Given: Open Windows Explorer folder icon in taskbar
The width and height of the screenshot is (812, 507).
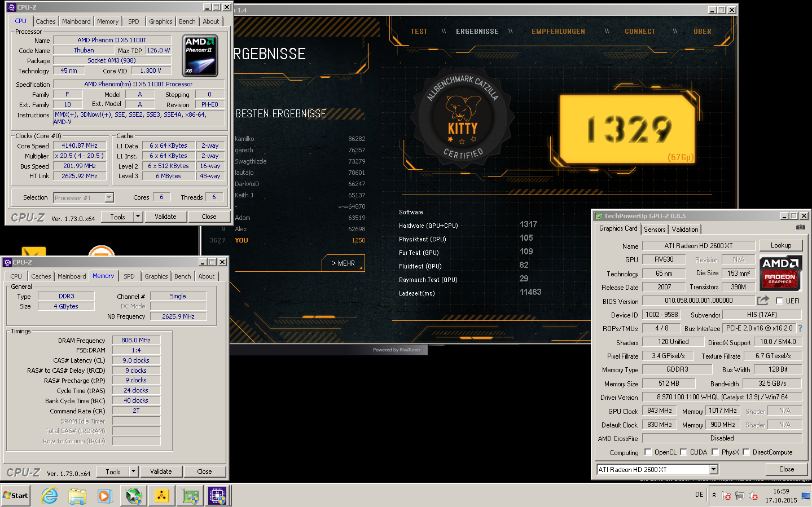Looking at the screenshot, I should point(77,496).
